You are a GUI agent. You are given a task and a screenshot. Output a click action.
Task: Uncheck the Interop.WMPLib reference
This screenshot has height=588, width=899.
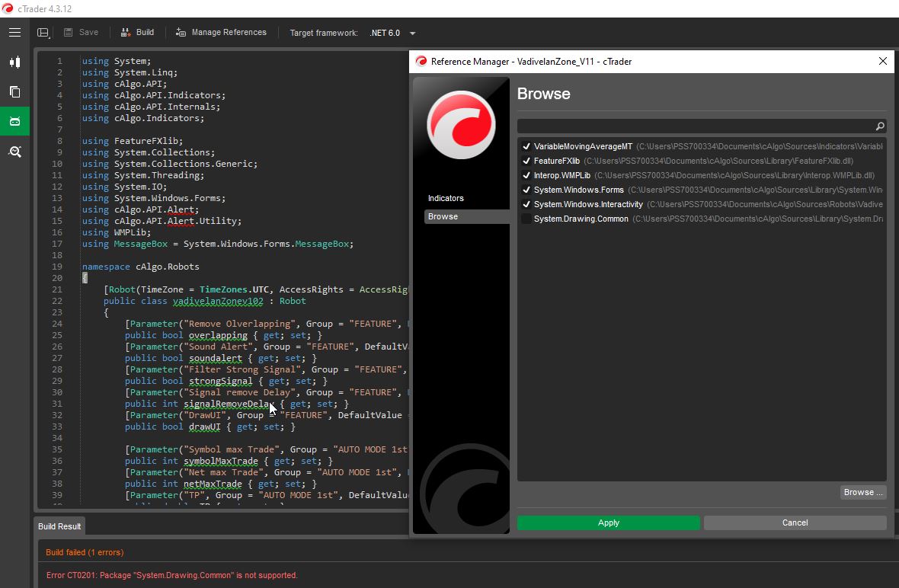click(526, 175)
